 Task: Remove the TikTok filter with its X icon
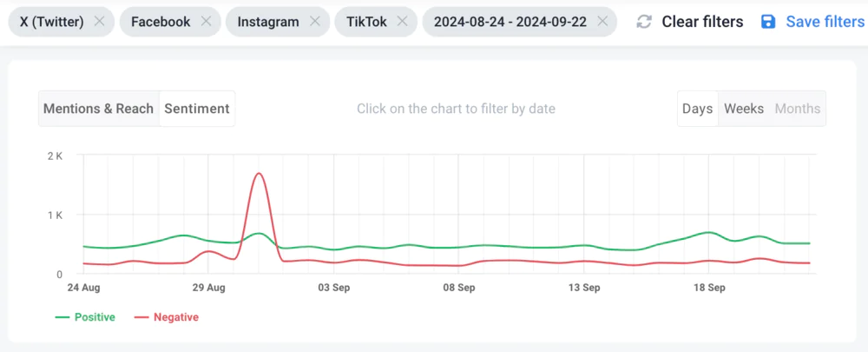pyautogui.click(x=403, y=22)
